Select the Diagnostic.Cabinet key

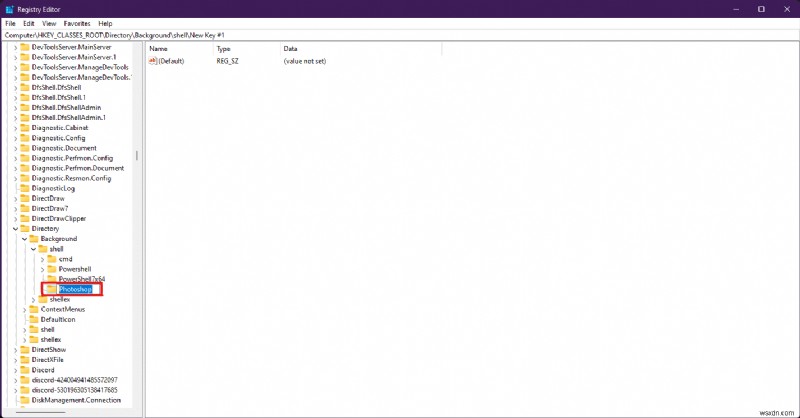(x=60, y=128)
